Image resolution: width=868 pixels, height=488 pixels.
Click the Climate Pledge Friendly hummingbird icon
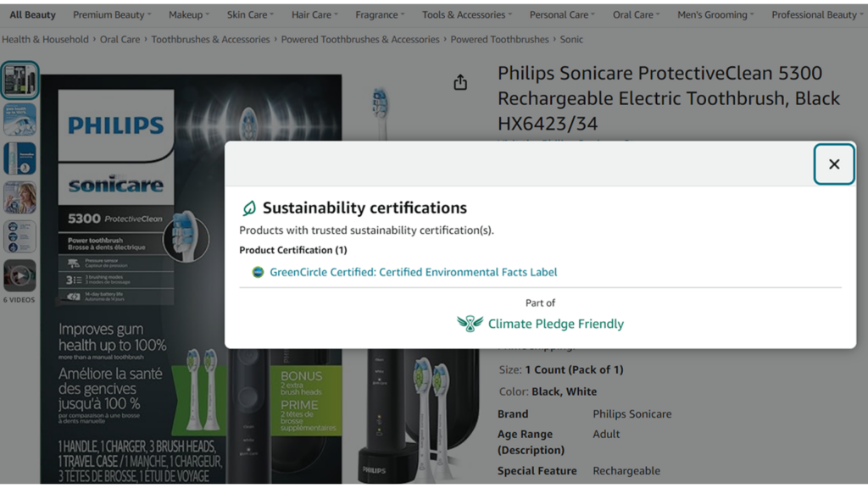(468, 323)
